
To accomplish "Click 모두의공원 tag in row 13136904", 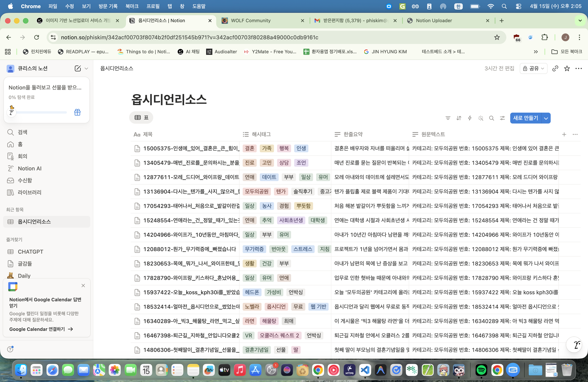I will (257, 192).
